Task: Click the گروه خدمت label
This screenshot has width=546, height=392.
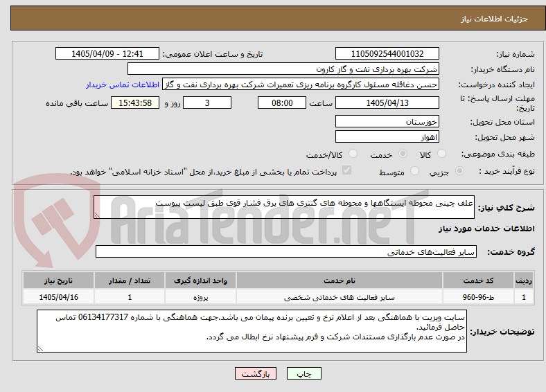Action: pyautogui.click(x=511, y=251)
